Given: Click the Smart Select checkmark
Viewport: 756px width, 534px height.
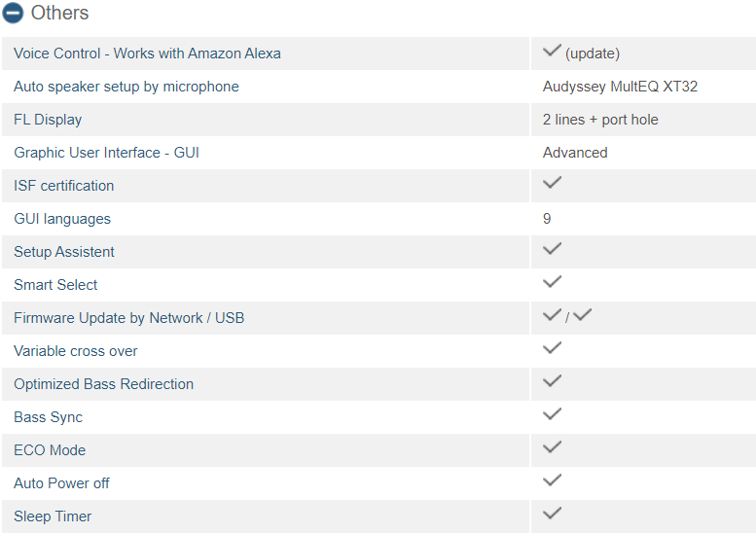Looking at the screenshot, I should (x=552, y=282).
